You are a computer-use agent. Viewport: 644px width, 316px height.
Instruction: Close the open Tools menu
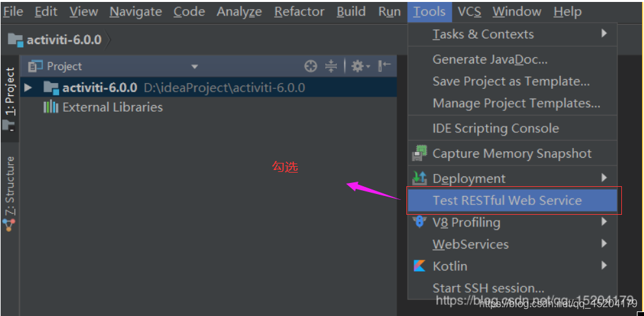point(429,12)
